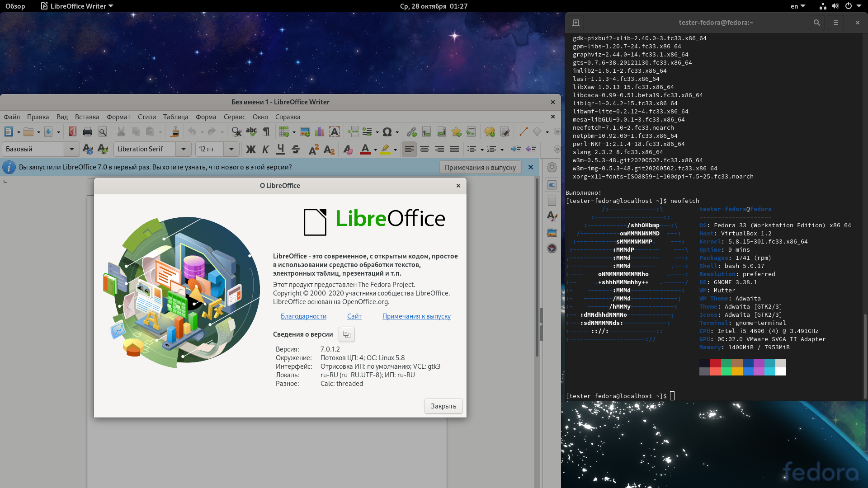Screen dimensions: 868x488
Task: Insert a comment with the speech bubble icon
Action: coord(490,131)
